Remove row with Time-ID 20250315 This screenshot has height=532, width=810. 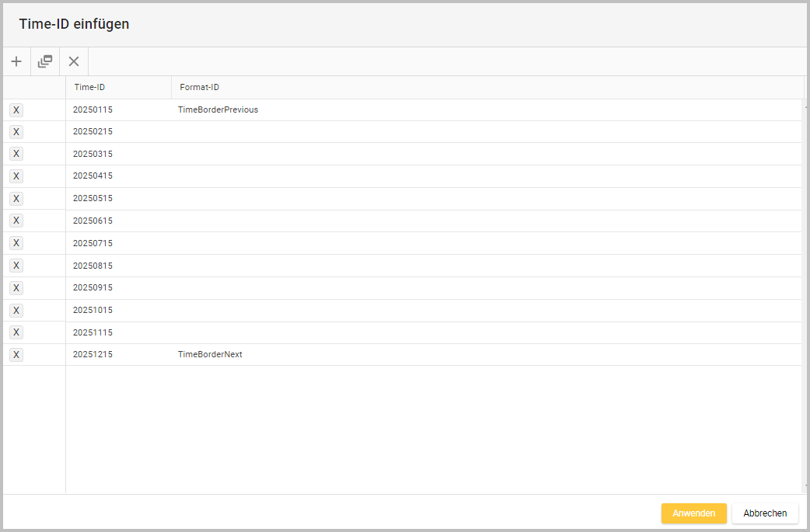16,154
